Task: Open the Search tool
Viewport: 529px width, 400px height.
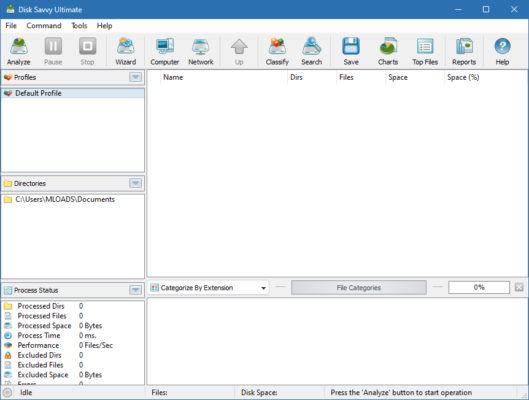Action: (311, 51)
